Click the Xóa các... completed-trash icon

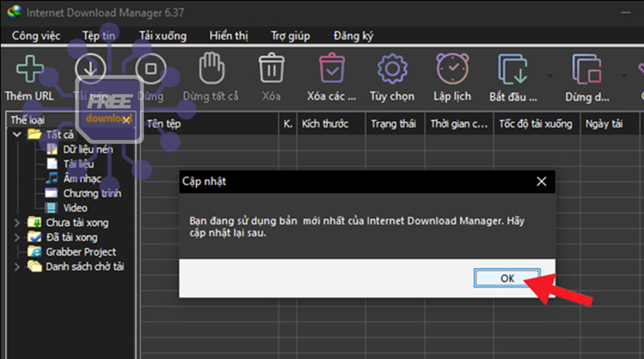(331, 68)
